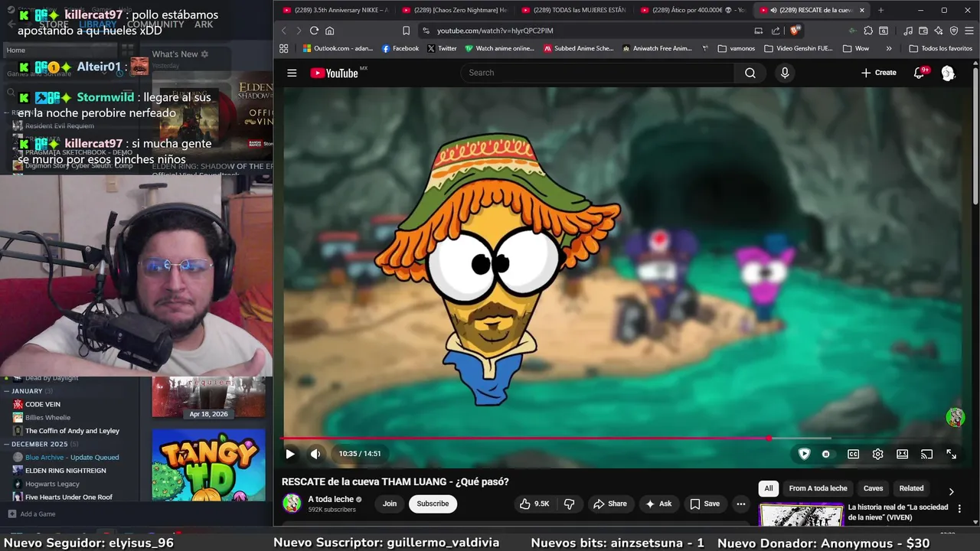
Task: Go to browser home page
Action: pos(330,31)
